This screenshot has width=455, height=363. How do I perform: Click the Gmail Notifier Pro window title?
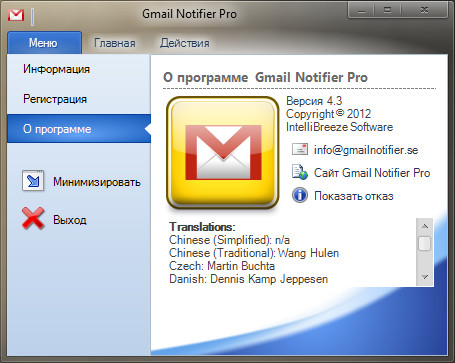[189, 14]
